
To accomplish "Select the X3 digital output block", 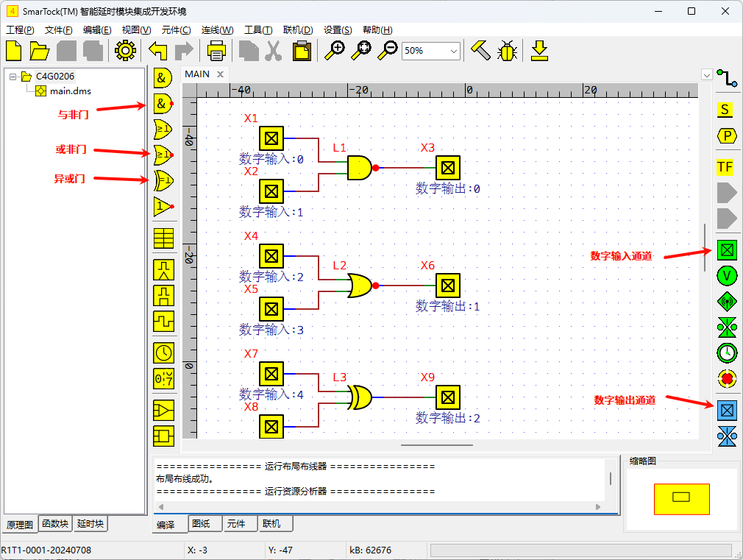I will pyautogui.click(x=448, y=167).
